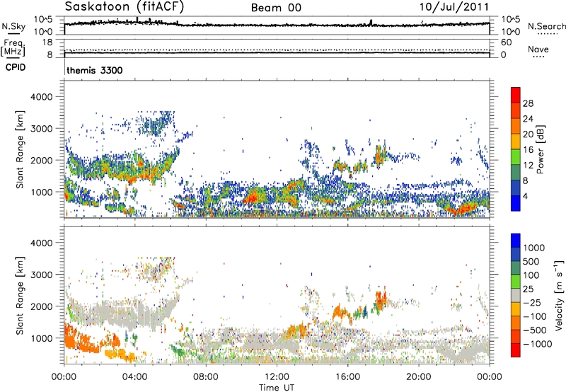Click the frequency trace strip plot
Viewport: 566px width, 392px height.
(277, 49)
